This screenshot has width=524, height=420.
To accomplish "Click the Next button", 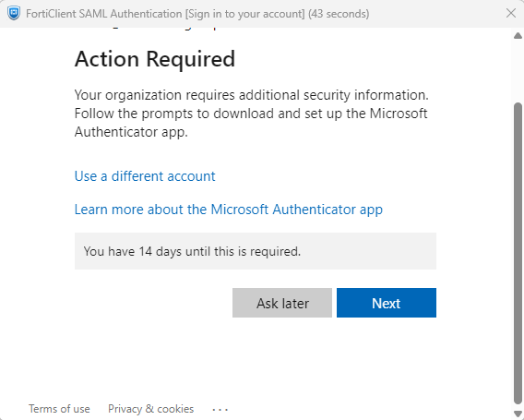I will (387, 303).
